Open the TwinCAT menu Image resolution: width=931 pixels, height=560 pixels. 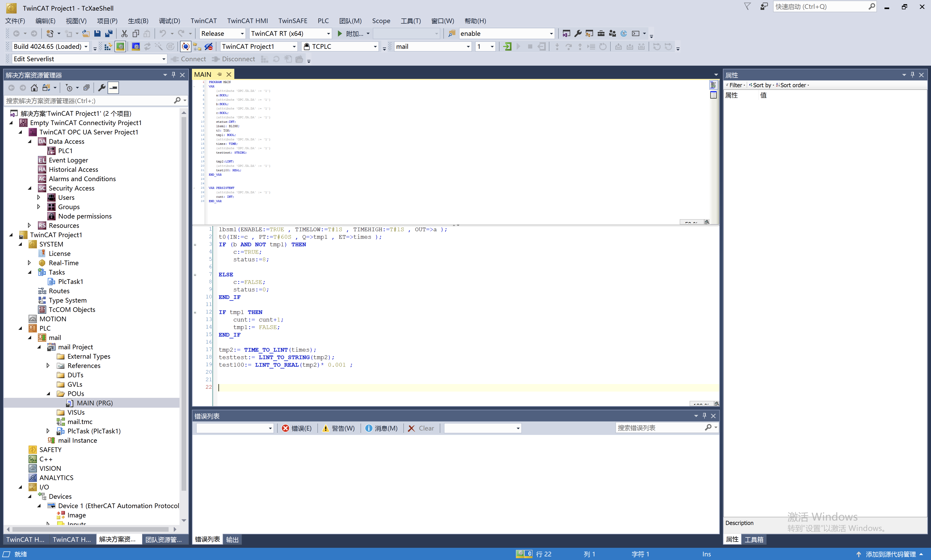203,21
